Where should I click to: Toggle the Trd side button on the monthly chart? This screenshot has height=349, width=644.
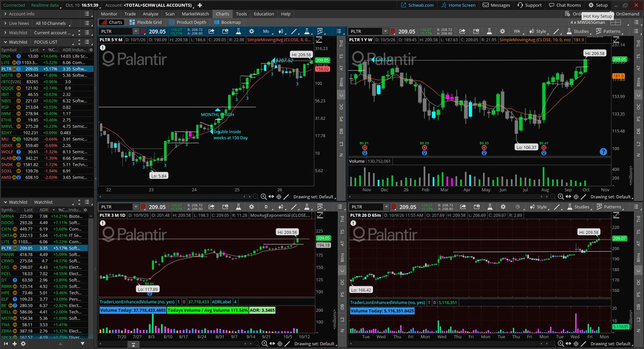tap(341, 43)
